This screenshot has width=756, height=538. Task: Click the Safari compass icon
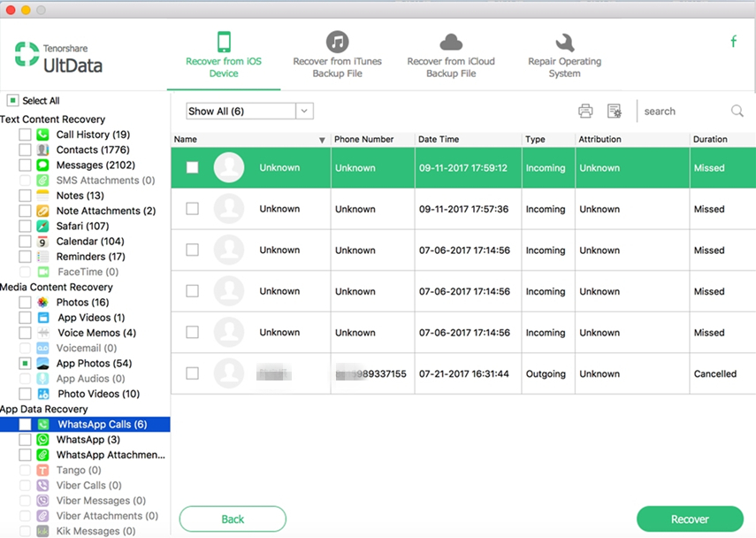click(43, 227)
